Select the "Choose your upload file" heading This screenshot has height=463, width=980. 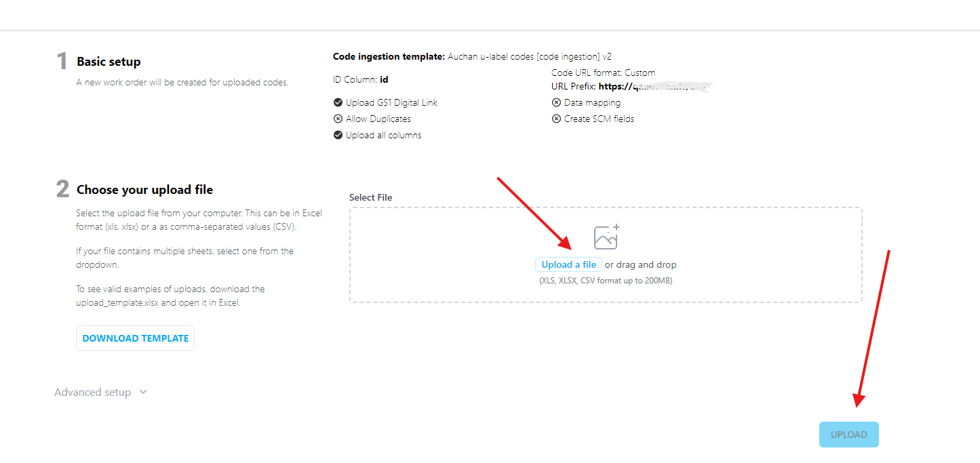144,190
